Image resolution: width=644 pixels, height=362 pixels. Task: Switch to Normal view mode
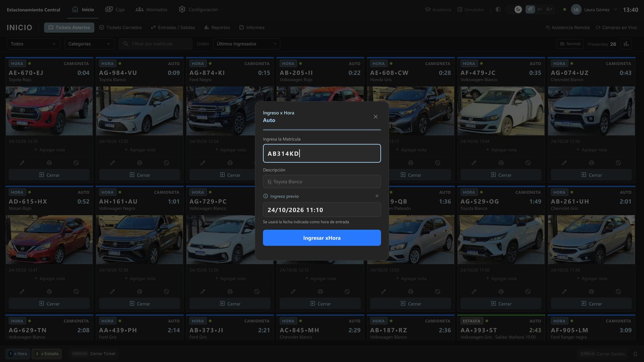(x=570, y=44)
